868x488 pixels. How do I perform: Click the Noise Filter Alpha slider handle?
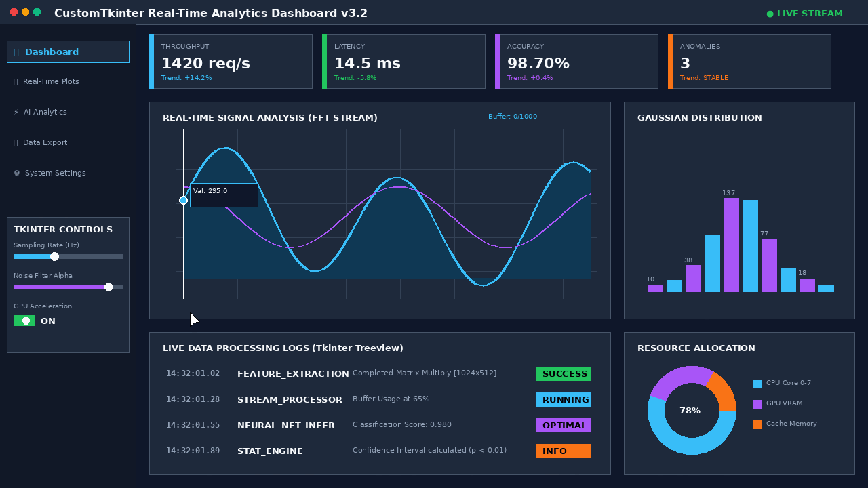pos(108,287)
